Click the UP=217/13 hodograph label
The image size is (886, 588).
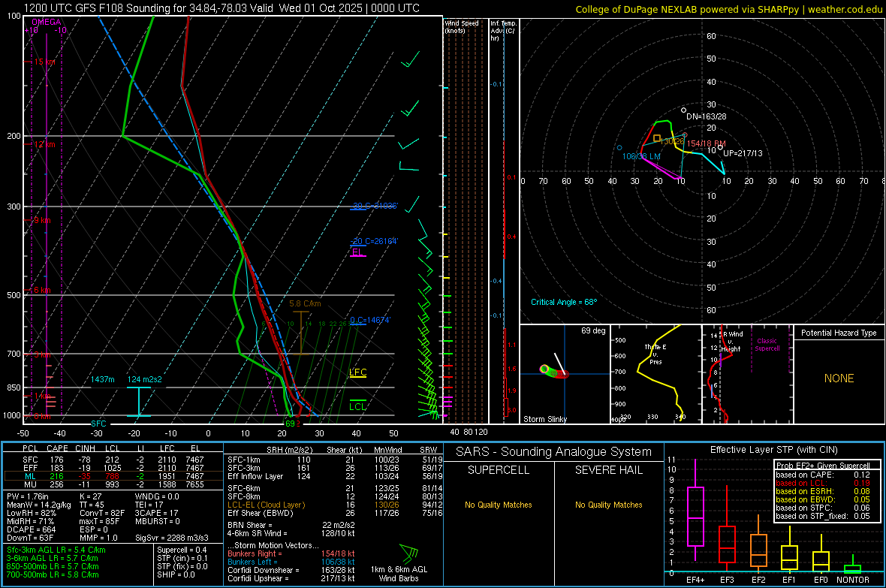click(x=743, y=153)
